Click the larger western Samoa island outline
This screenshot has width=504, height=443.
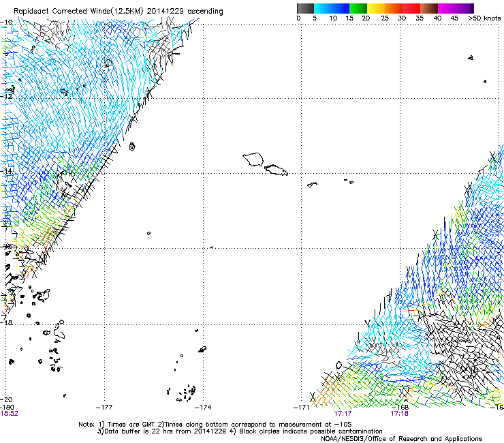pyautogui.click(x=253, y=159)
